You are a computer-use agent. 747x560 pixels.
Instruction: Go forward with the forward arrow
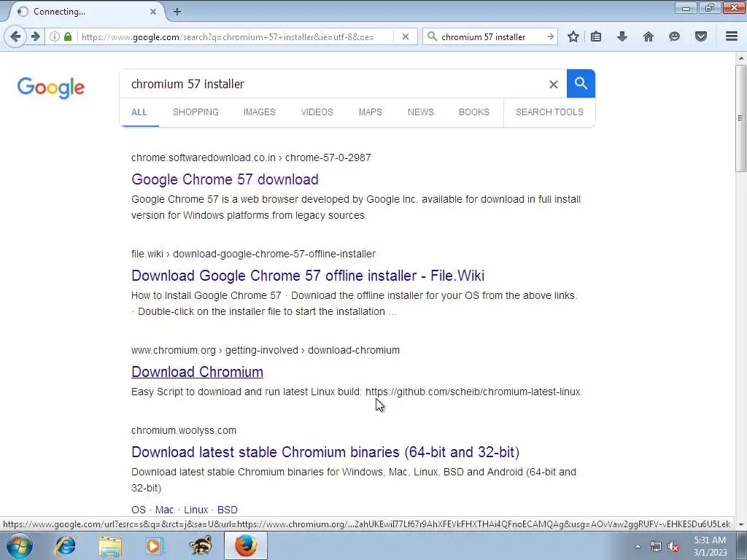(36, 36)
